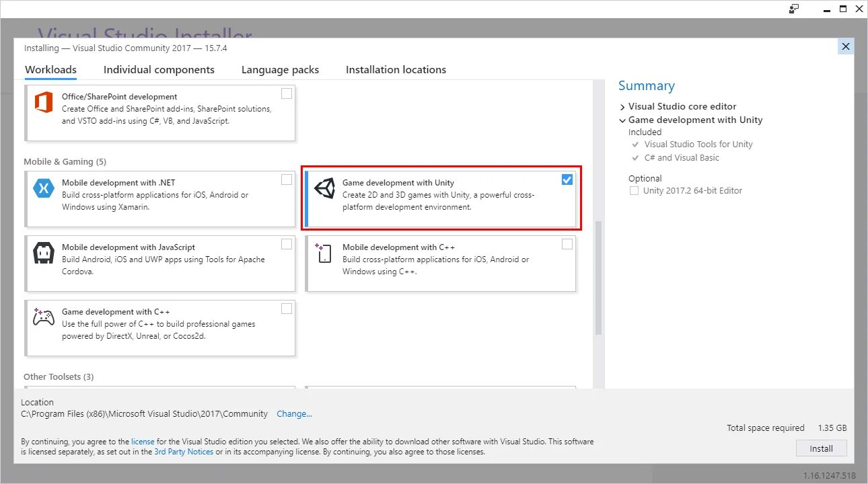
Task: Open the 3rd Party Notices link
Action: click(x=184, y=452)
